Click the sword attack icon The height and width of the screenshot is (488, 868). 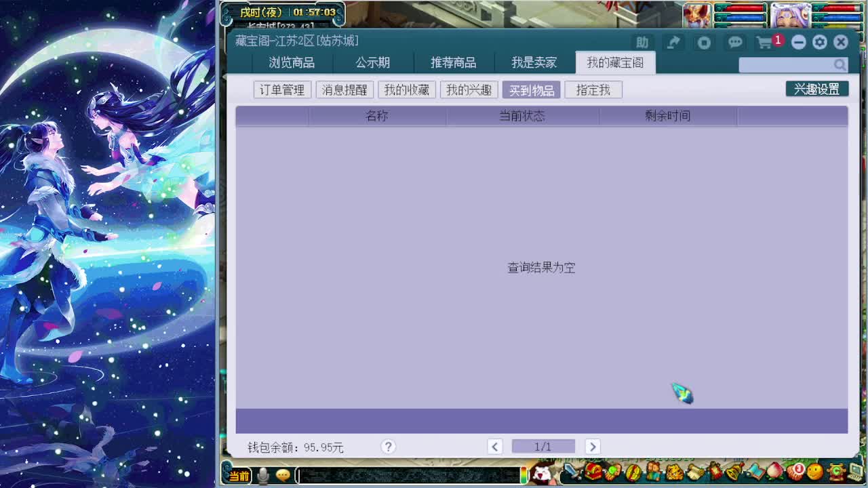tap(572, 471)
